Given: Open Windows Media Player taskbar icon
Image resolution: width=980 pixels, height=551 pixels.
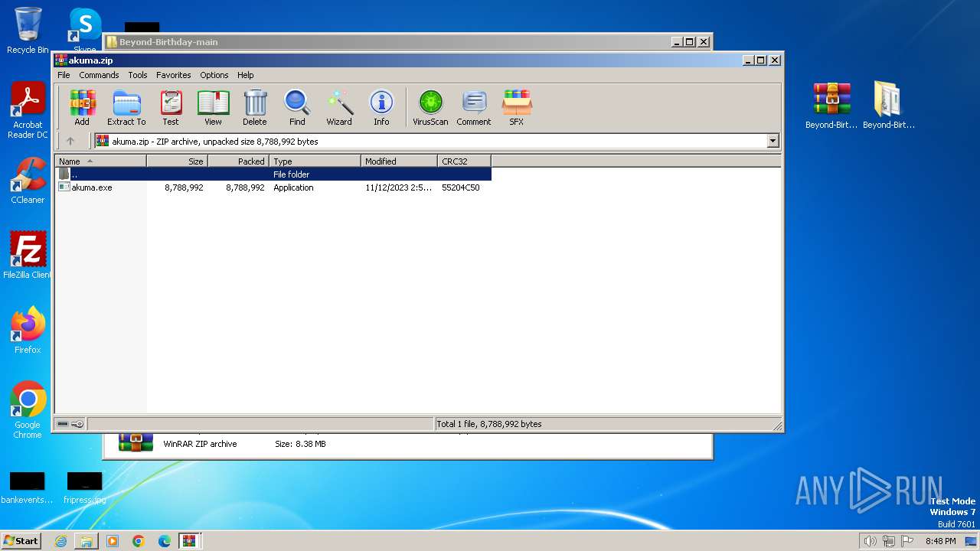Looking at the screenshot, I should pyautogui.click(x=113, y=541).
